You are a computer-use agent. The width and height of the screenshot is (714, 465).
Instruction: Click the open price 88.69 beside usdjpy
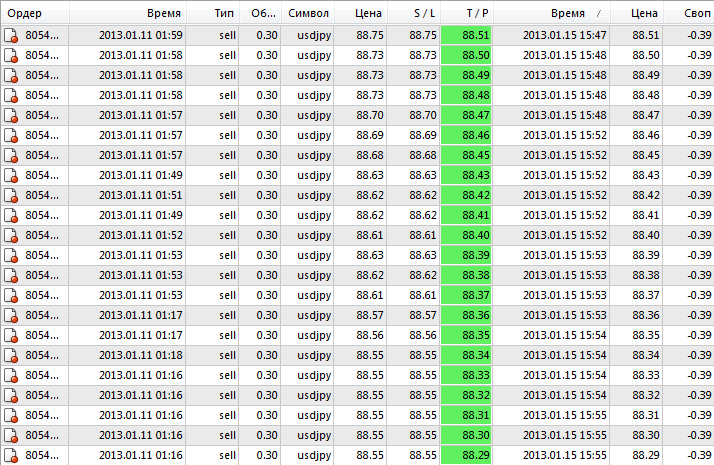pyautogui.click(x=370, y=136)
